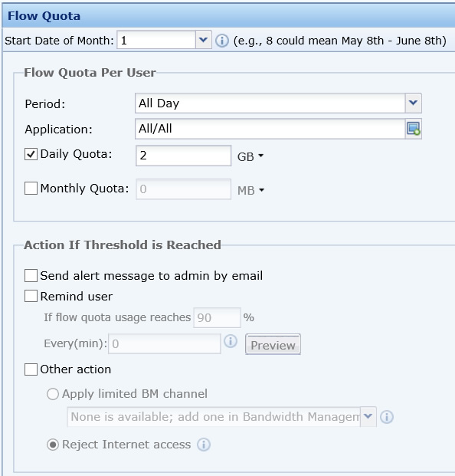
Task: Open the MB unit dropdown for Monthly Quota
Action: [x=250, y=190]
